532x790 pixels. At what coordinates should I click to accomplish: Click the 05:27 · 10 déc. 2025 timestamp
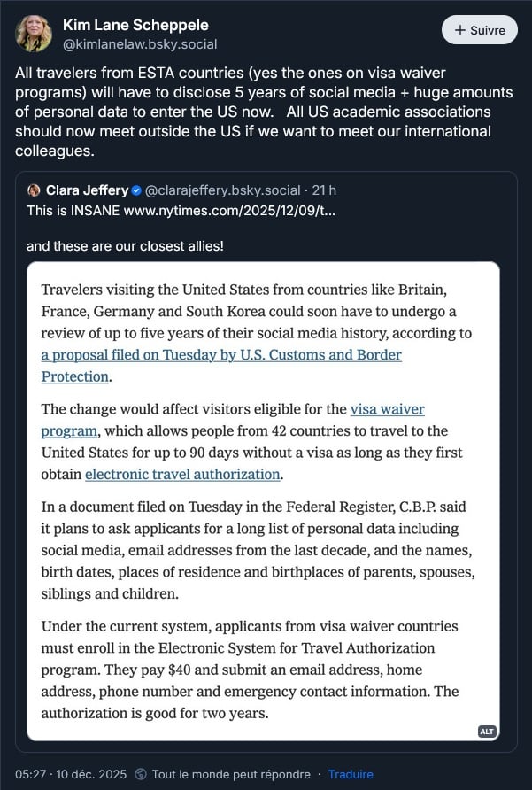tap(71, 774)
